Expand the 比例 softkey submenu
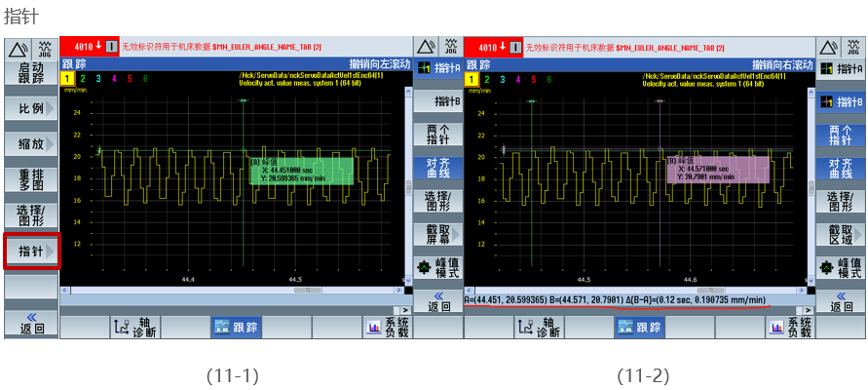Image resolution: width=868 pixels, height=390 pixels. [31, 108]
